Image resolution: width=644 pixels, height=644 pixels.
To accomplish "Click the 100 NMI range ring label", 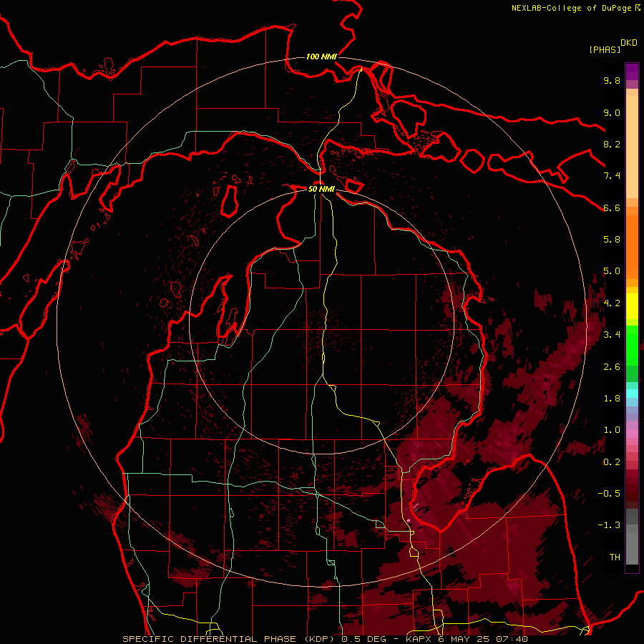I will [x=321, y=57].
